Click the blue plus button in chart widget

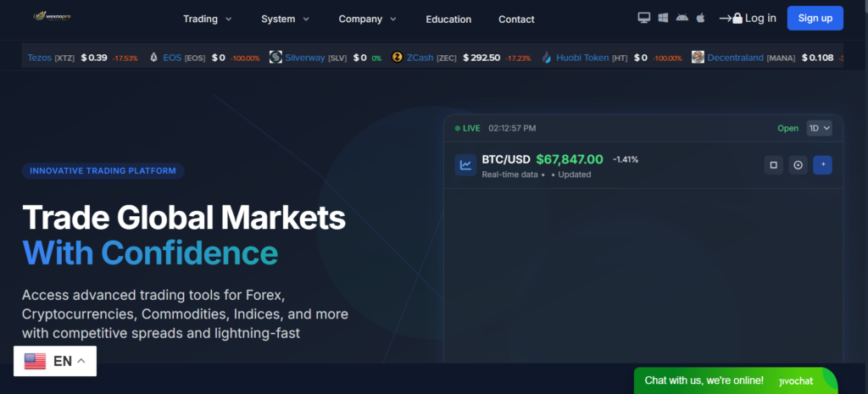coord(822,165)
